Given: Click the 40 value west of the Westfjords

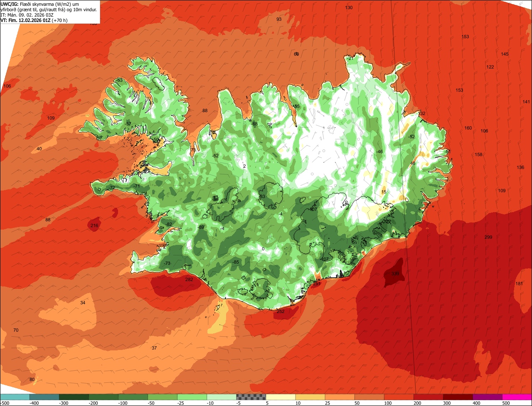Looking at the screenshot, I should (39, 149).
